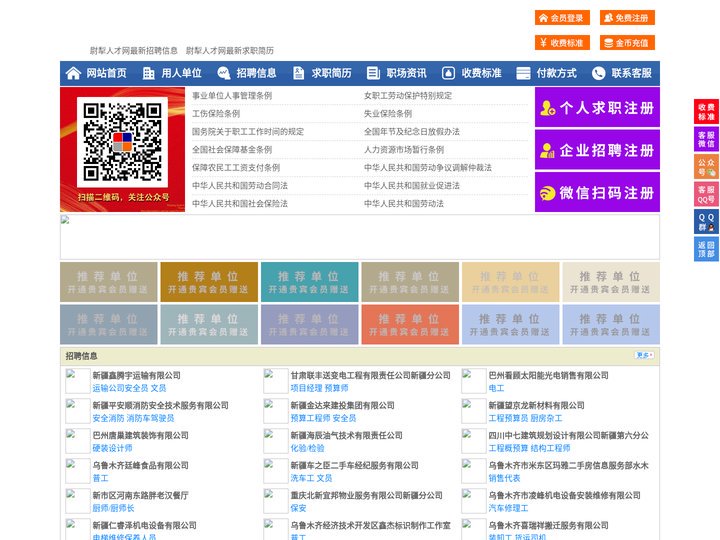Click 更多 link in 招聘信息 header
720x540 pixels.
click(644, 355)
